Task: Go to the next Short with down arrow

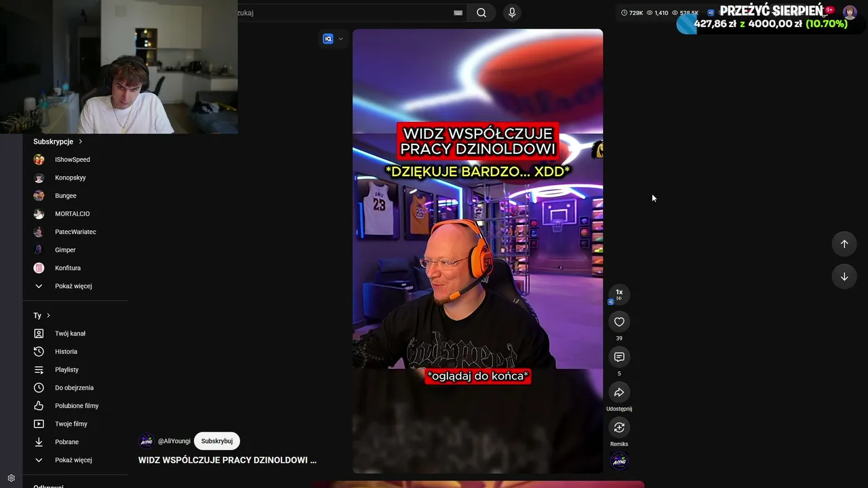Action: click(x=844, y=277)
